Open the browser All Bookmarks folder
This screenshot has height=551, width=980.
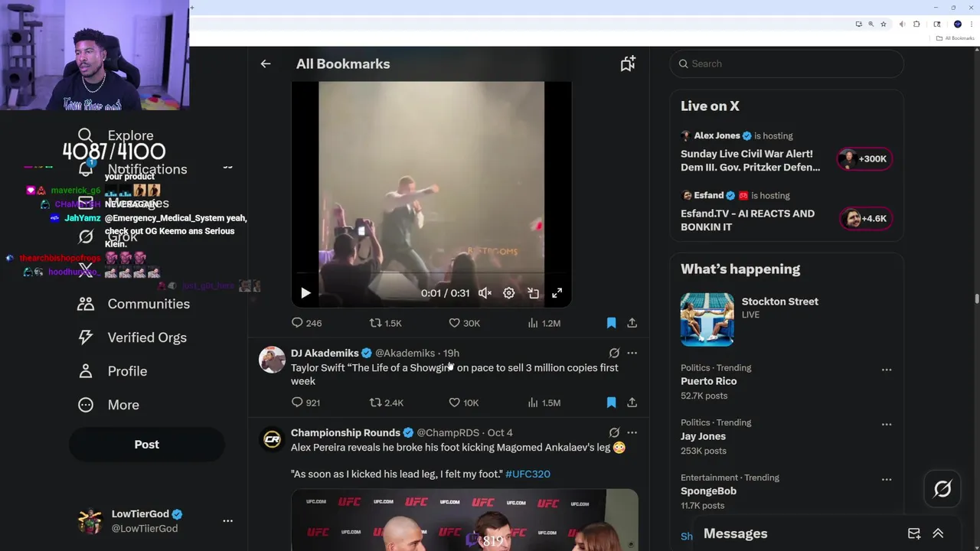pos(955,38)
